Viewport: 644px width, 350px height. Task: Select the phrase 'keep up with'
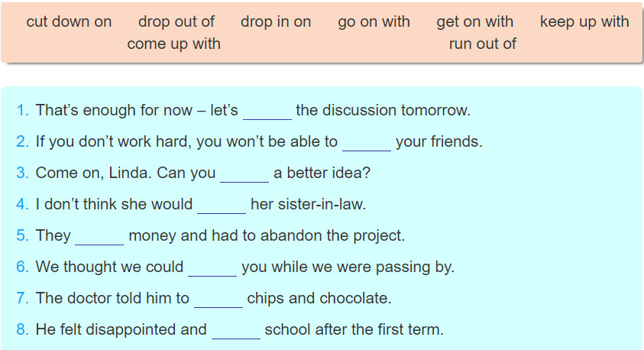pyautogui.click(x=584, y=21)
